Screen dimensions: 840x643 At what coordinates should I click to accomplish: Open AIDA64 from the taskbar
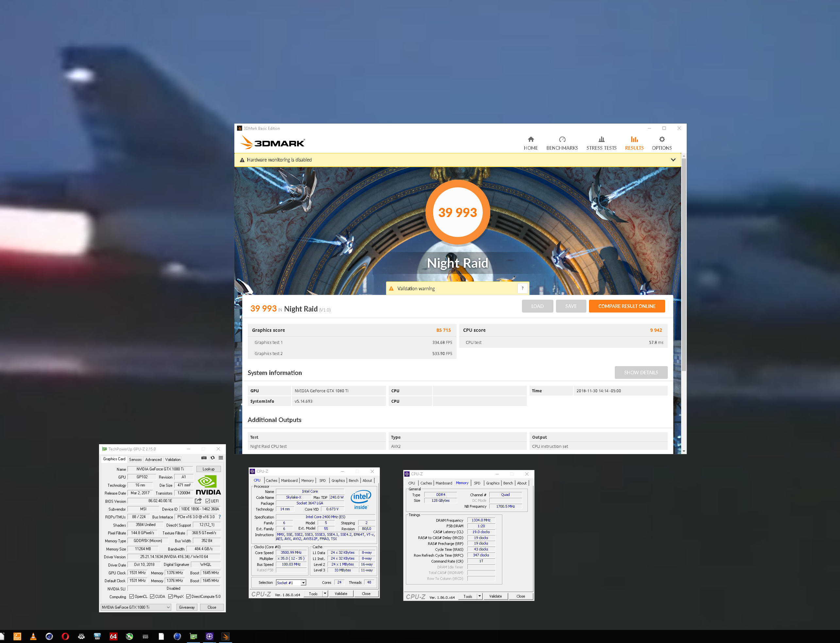tap(113, 636)
